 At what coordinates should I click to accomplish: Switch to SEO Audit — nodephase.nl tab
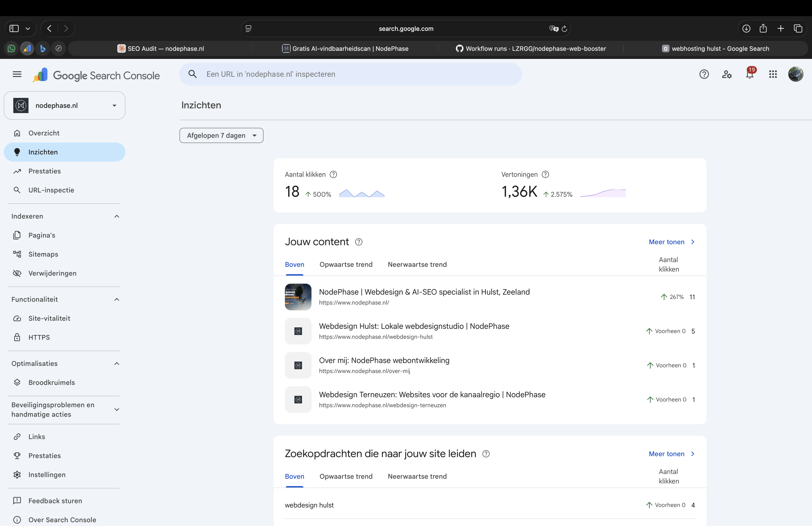[160, 48]
